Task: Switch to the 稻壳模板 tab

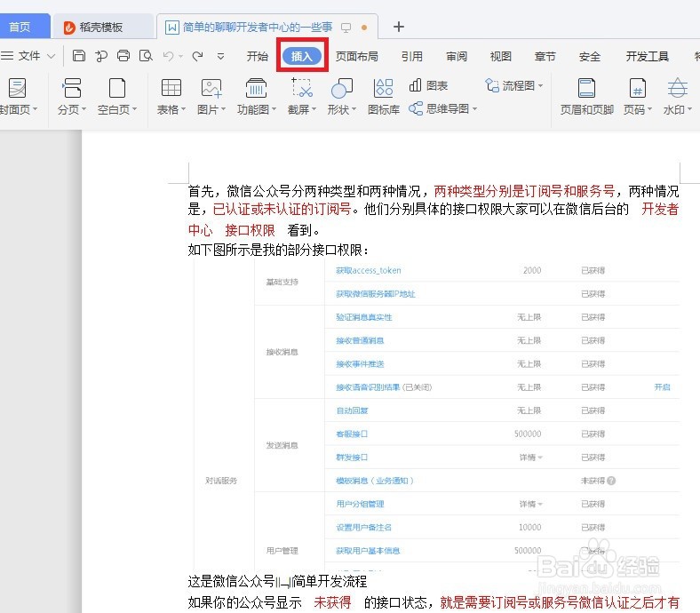Action: [103, 27]
